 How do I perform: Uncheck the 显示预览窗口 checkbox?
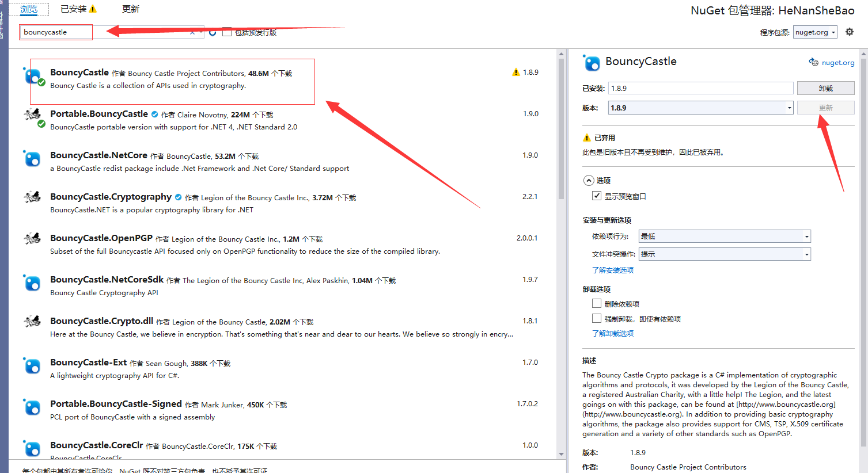596,195
